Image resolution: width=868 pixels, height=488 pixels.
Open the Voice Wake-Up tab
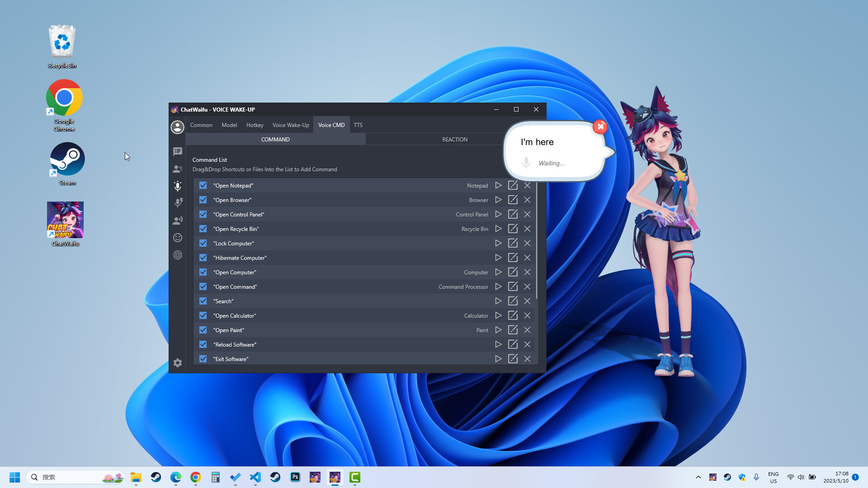(290, 125)
